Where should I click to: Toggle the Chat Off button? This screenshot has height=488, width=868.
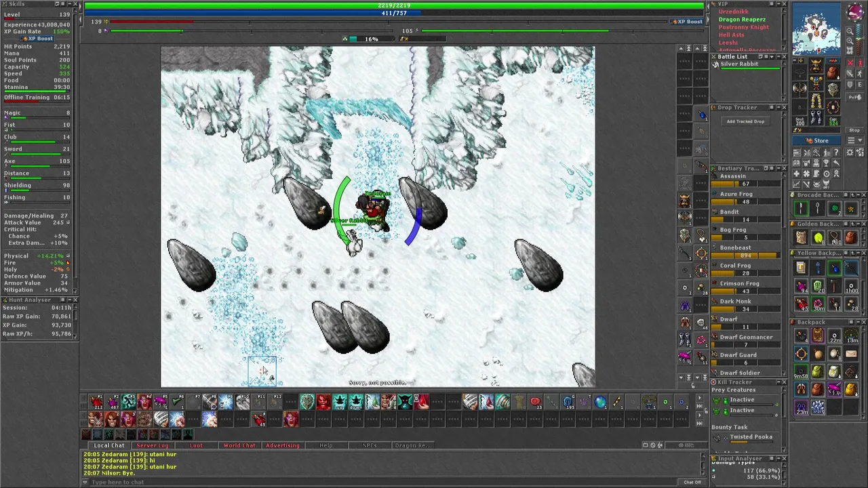tap(692, 482)
